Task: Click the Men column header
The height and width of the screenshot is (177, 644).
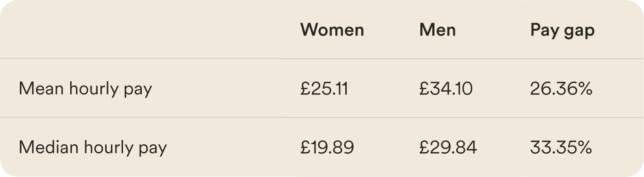Action: tap(437, 30)
